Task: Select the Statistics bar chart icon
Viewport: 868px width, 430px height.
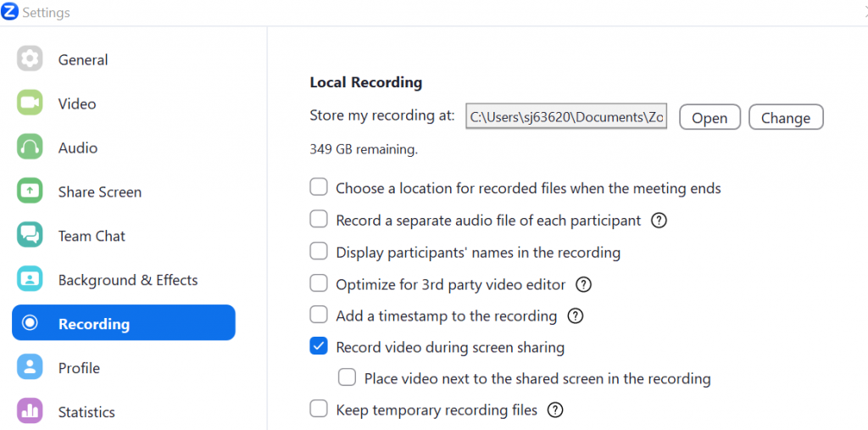Action: click(x=30, y=412)
